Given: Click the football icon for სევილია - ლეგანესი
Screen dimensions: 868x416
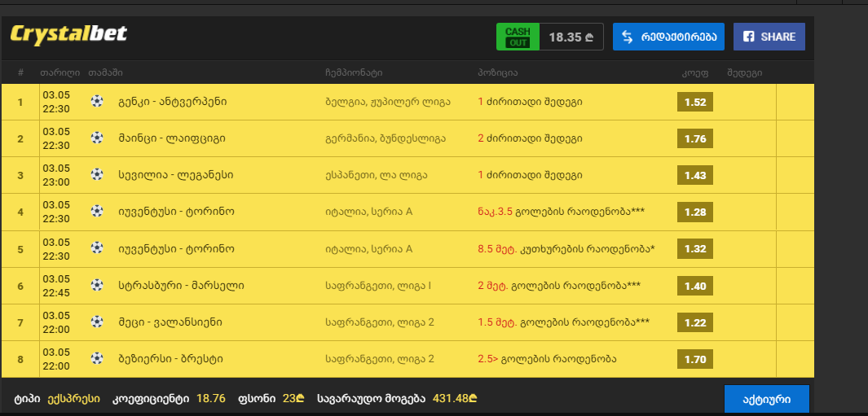Looking at the screenshot, I should 97,175.
